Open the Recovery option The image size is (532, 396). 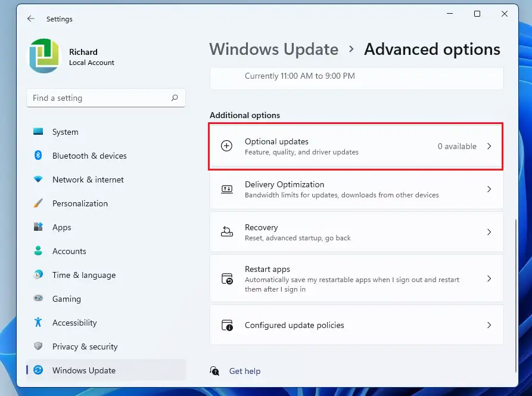[357, 232]
